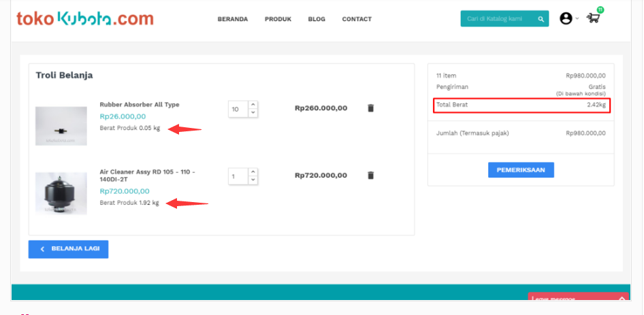Increase Rubber Absorber quantity
The image size is (644, 315).
(253, 105)
